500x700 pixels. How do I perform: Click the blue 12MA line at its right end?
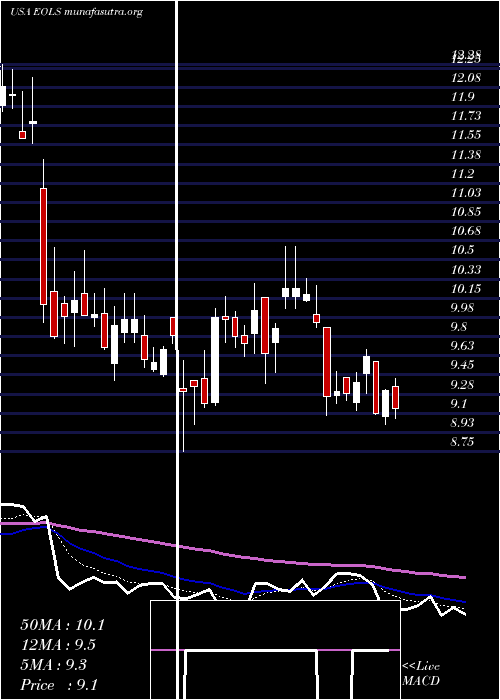(x=462, y=601)
